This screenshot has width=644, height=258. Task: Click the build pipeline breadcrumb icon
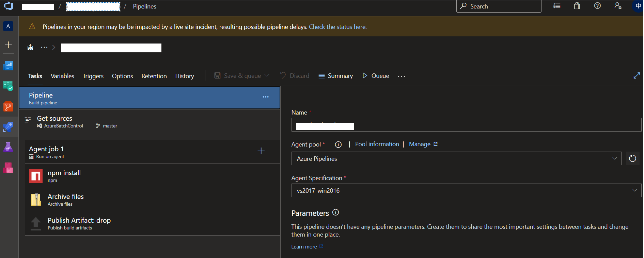click(30, 47)
